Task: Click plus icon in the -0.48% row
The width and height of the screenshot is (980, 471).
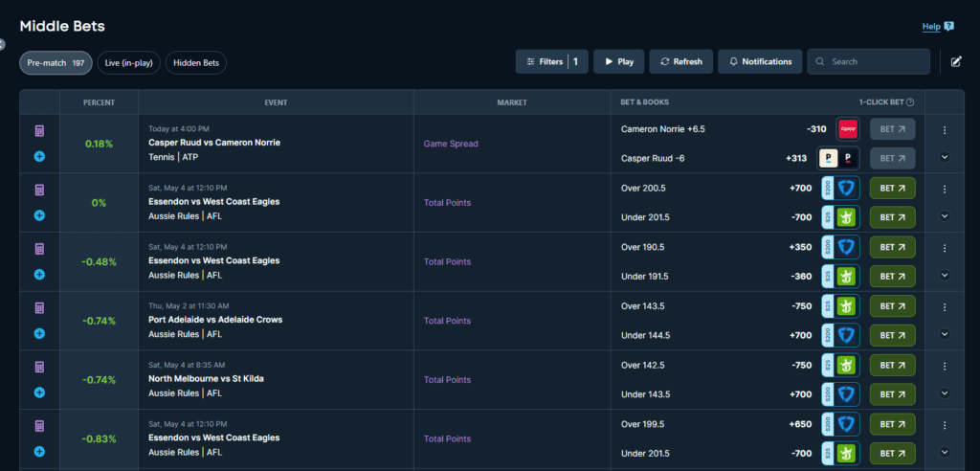Action: point(39,274)
